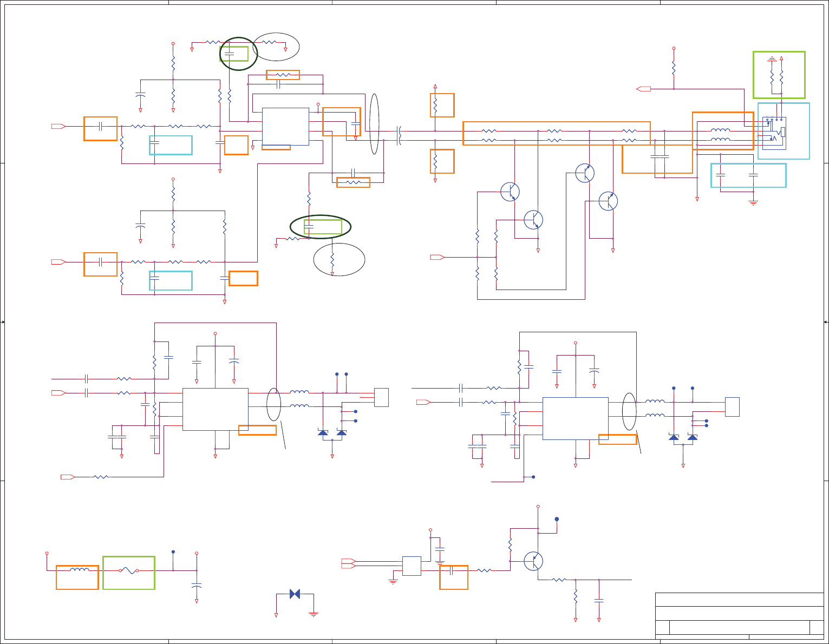Image resolution: width=829 pixels, height=644 pixels.
Task: Click the earth ground under the blue-boxed capacitor pair
Action: coord(753,203)
